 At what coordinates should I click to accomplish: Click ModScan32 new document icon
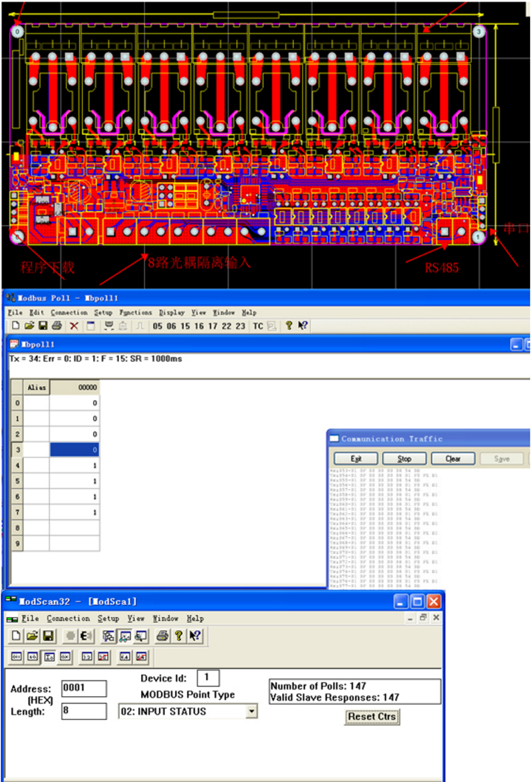point(17,636)
